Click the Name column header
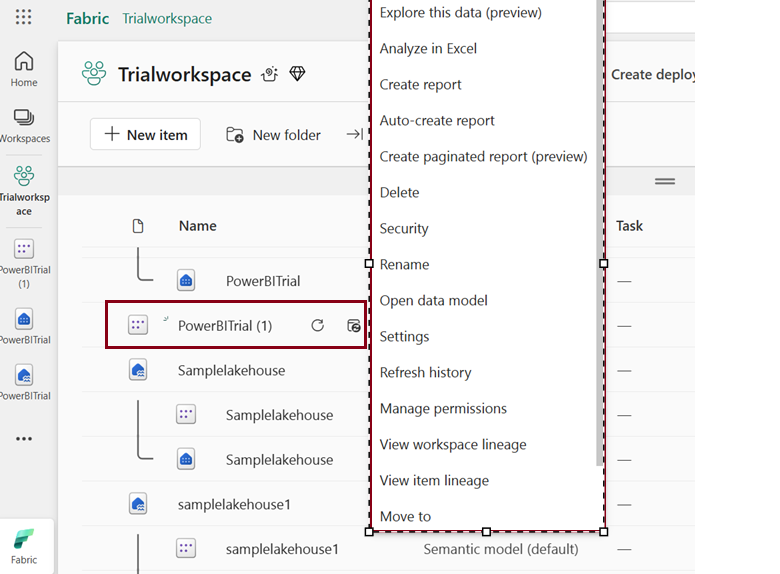Viewport: 780px width, 574px height. tap(197, 226)
